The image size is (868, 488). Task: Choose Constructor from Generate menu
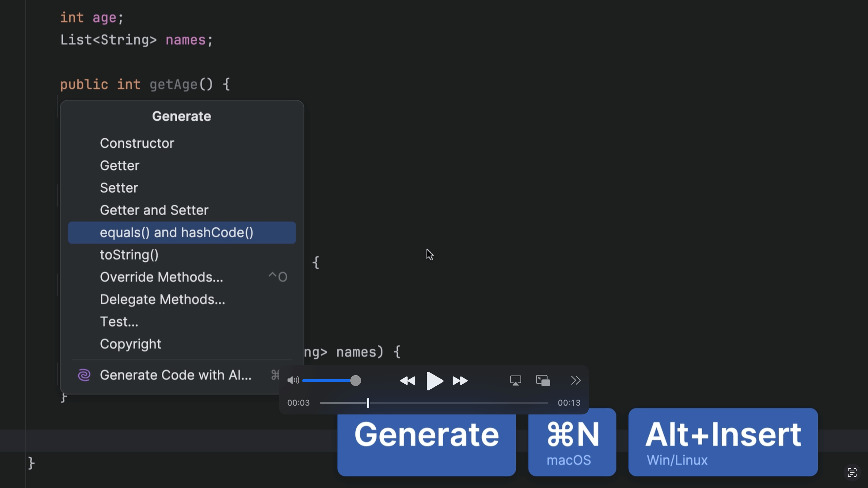137,143
